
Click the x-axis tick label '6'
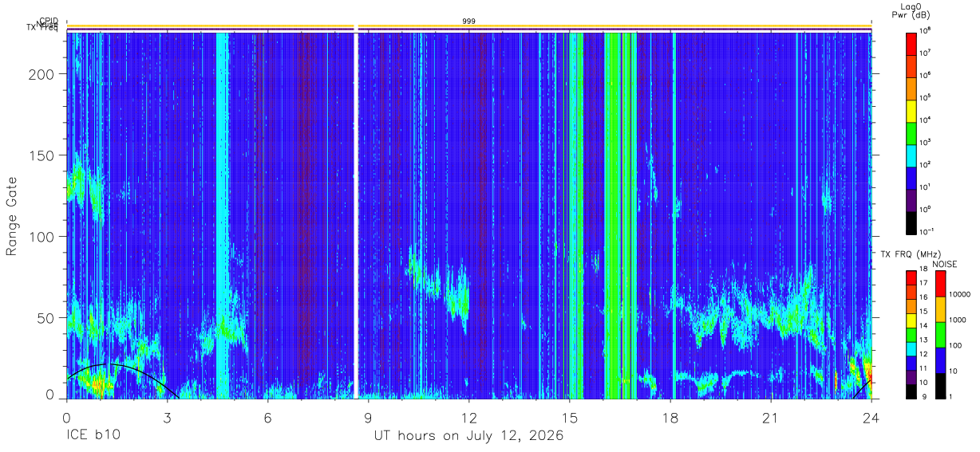267,418
